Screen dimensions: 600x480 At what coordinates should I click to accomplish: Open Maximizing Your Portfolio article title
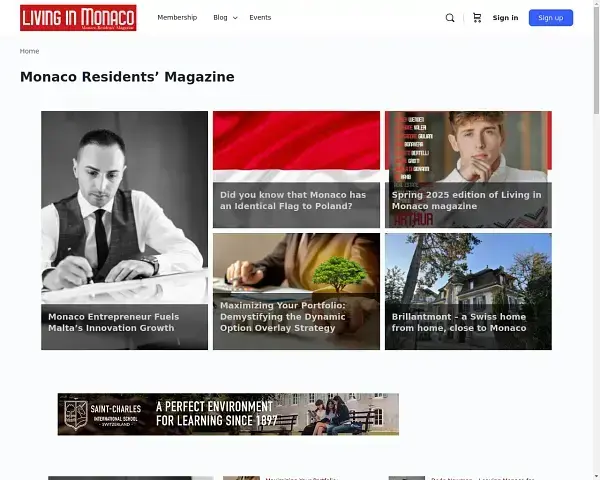point(283,316)
